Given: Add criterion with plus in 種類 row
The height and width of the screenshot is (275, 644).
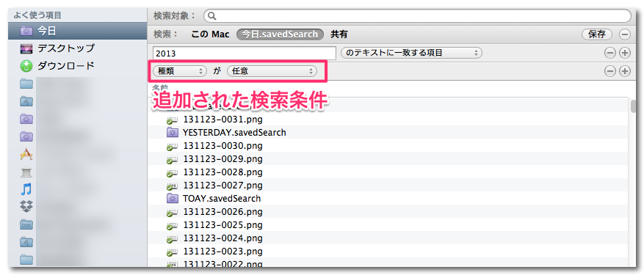Looking at the screenshot, I should click(625, 71).
